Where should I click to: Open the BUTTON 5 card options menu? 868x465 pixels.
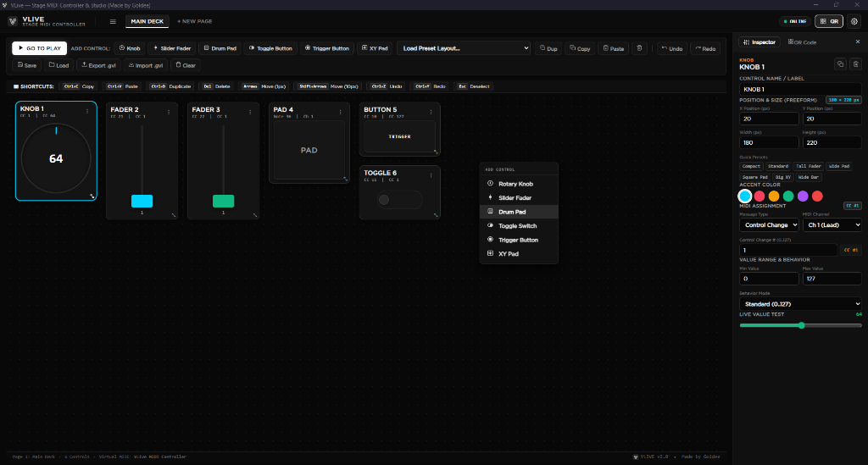(x=431, y=113)
